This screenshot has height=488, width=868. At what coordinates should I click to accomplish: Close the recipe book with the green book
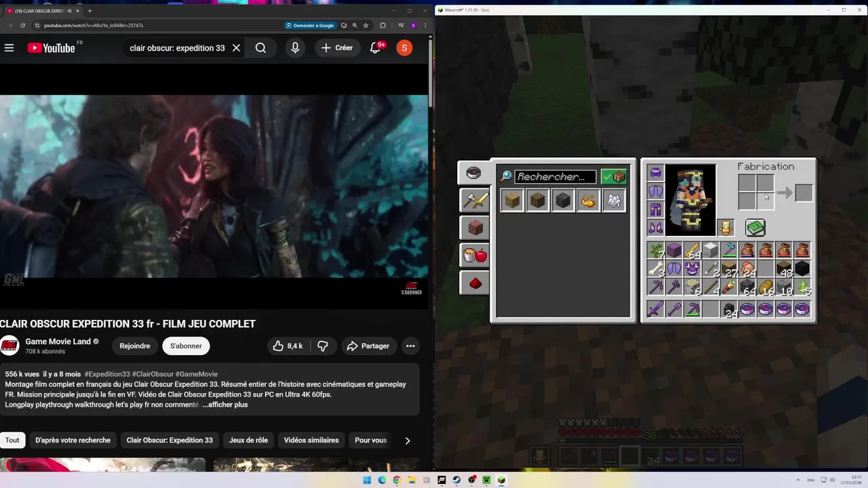pos(755,228)
